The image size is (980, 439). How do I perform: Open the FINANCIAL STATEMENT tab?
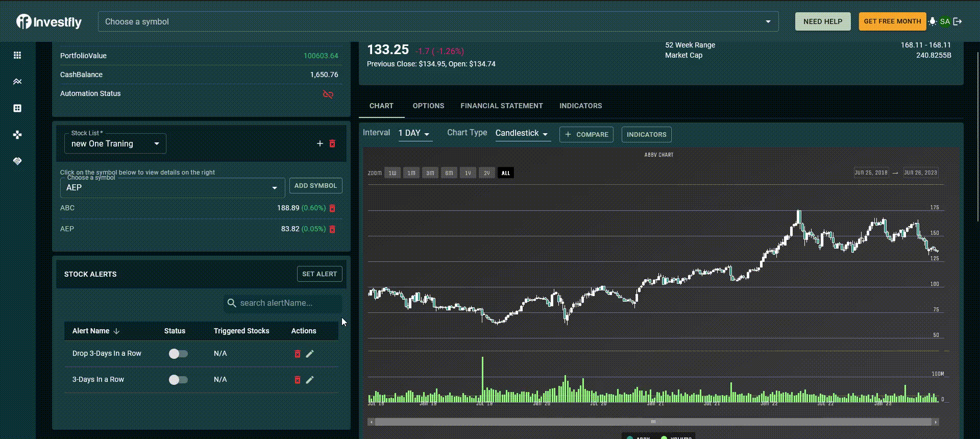point(502,106)
